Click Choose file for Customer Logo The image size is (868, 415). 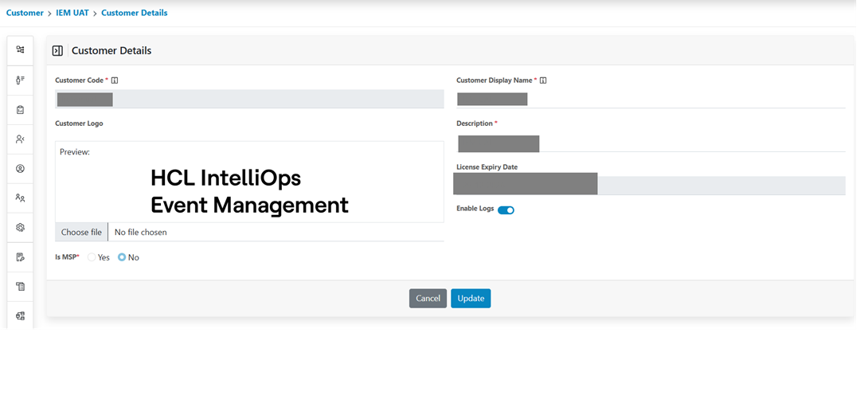tap(81, 232)
